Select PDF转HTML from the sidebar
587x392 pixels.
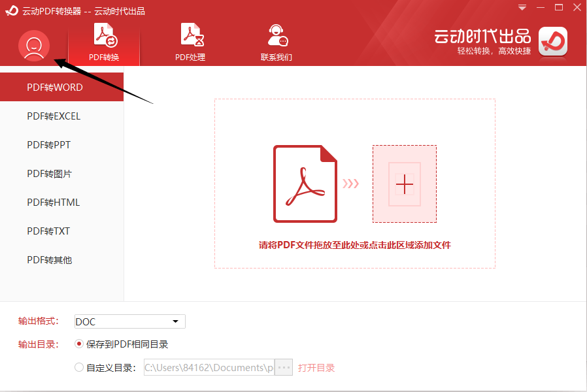(61, 202)
